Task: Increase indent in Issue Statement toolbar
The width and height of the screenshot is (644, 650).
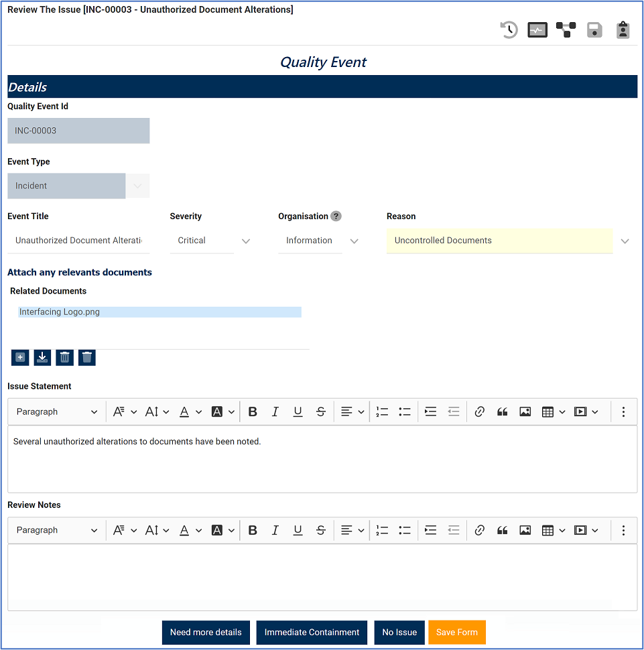Action: pos(431,411)
